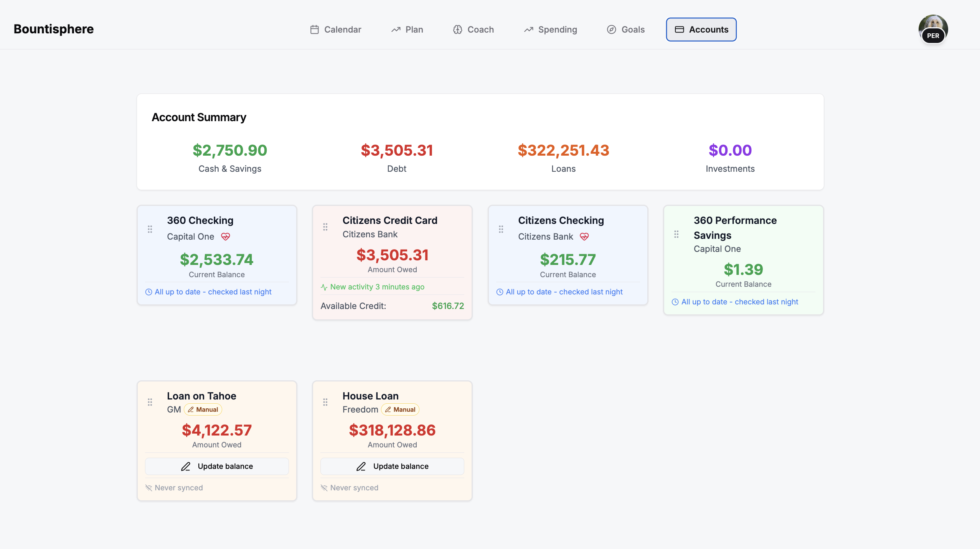
Task: Open the Coach tab
Action: pos(473,30)
